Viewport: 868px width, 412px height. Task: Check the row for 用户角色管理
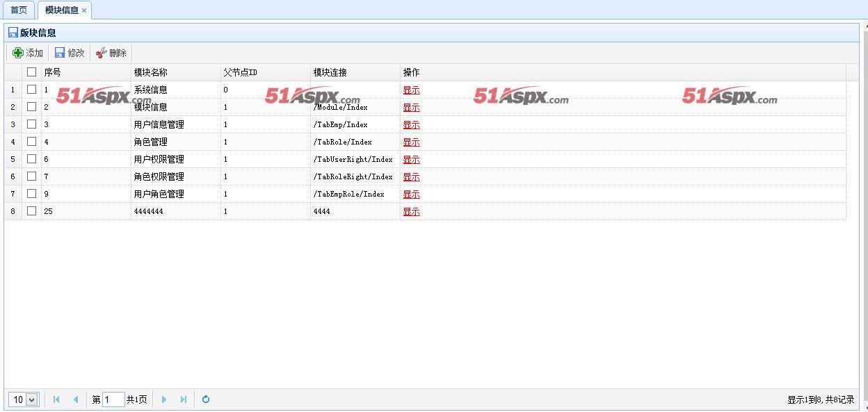(31, 193)
